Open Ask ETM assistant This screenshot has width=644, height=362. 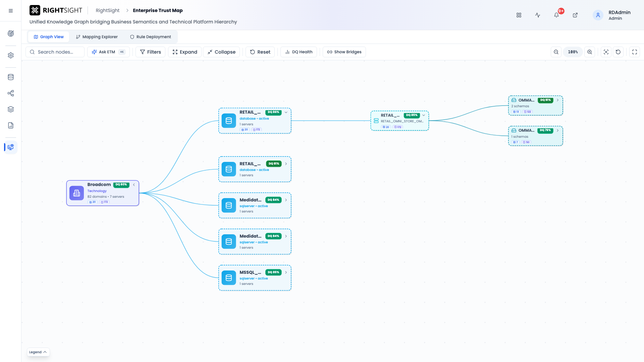(109, 52)
